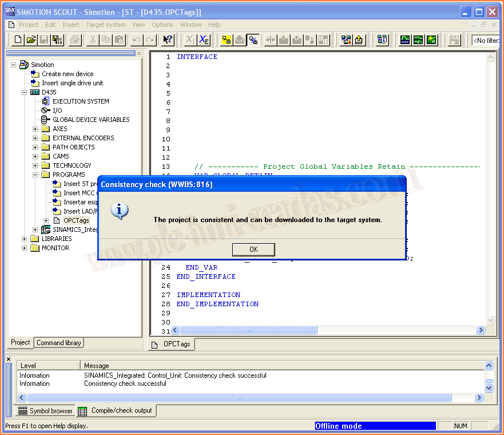Close the project navigator panel
Viewport: 504px width, 435px height.
coord(139,53)
